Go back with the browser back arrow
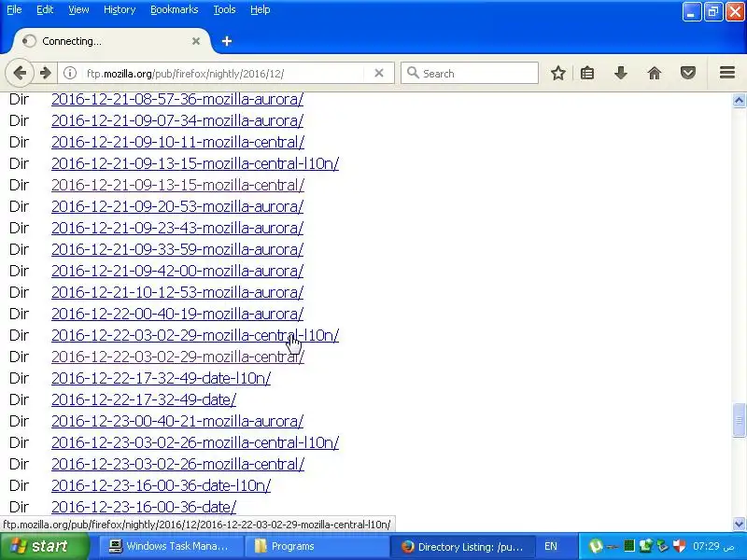The width and height of the screenshot is (747, 560). point(20,74)
